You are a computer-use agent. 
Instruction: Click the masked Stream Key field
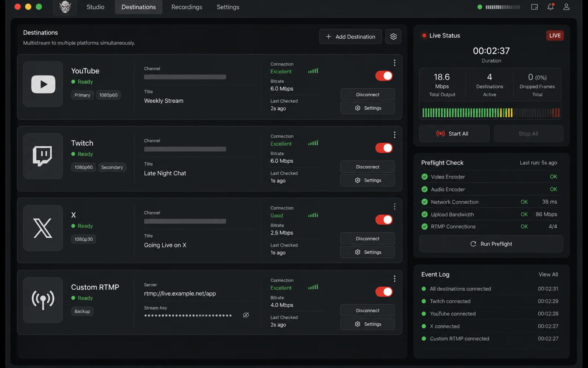[x=188, y=315]
